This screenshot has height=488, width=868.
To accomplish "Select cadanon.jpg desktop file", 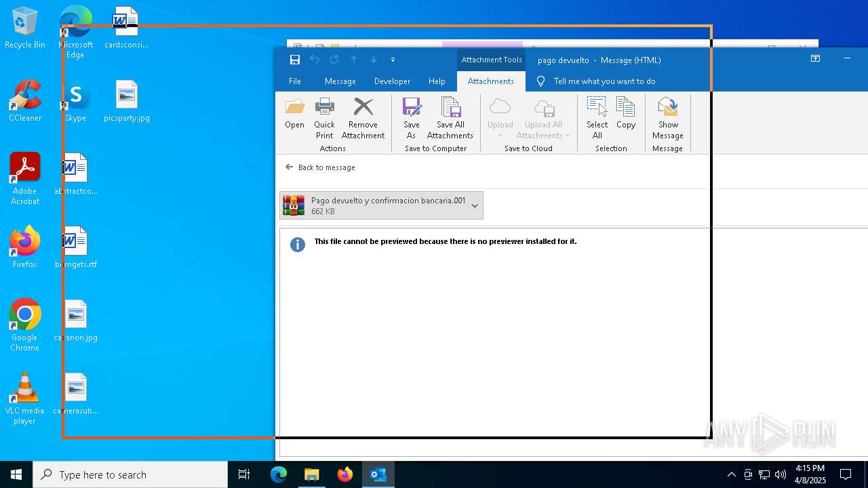I will (x=75, y=321).
